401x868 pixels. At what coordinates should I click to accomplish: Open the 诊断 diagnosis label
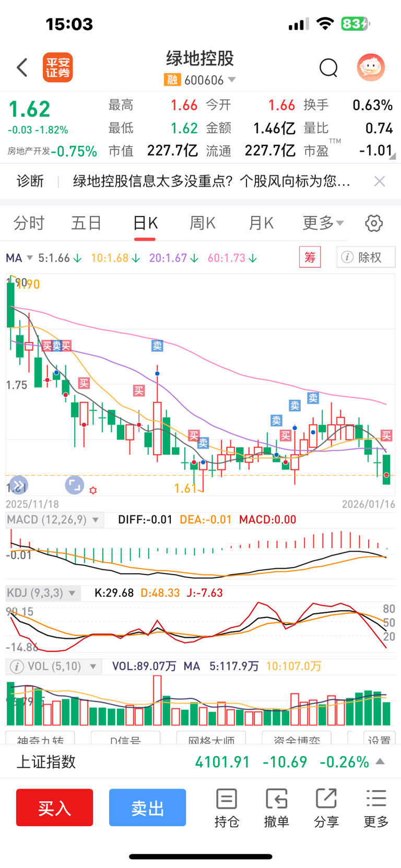(x=30, y=181)
